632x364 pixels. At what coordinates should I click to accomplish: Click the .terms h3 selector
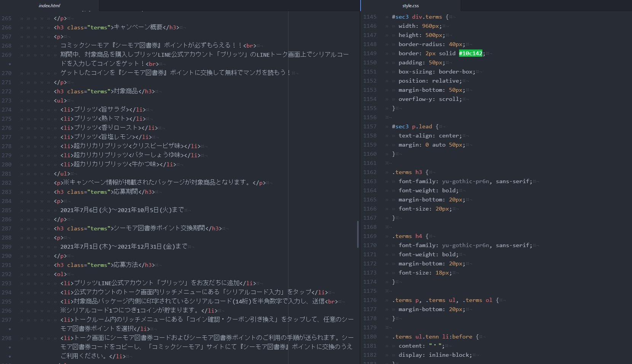407,172
